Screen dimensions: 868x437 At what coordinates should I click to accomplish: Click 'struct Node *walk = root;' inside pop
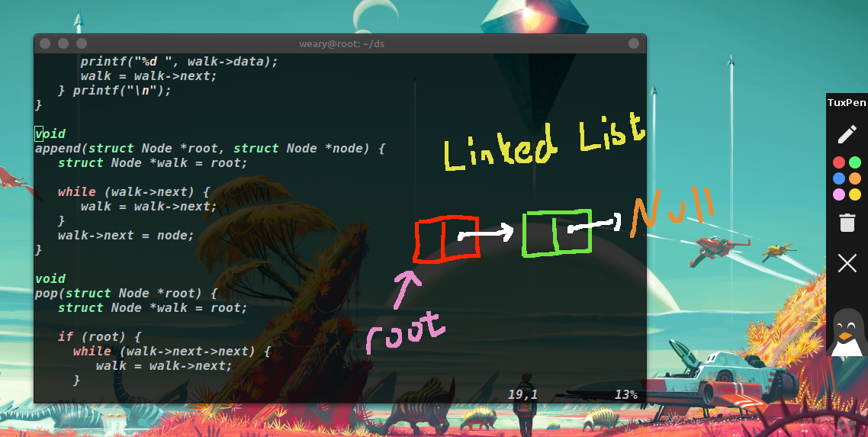tap(153, 307)
